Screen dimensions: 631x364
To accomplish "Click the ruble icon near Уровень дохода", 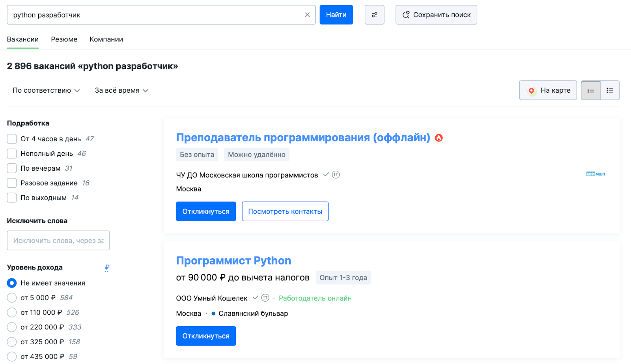I will tap(106, 267).
